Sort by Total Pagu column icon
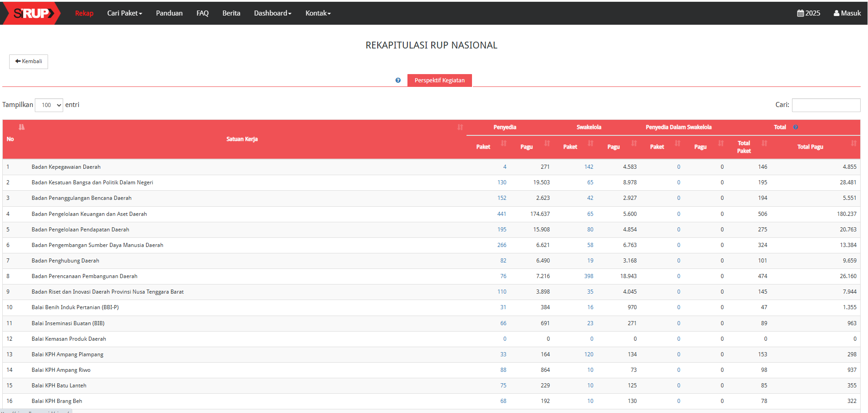This screenshot has width=868, height=413. [854, 144]
